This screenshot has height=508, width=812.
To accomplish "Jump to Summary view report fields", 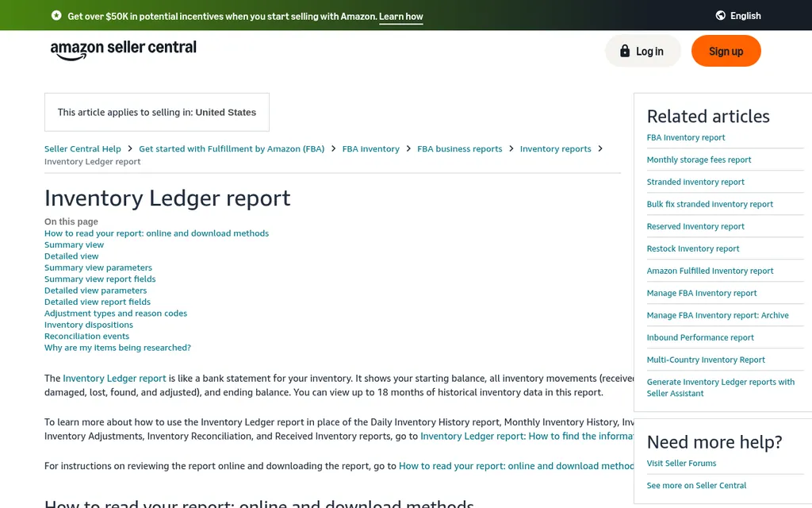I will pyautogui.click(x=100, y=279).
